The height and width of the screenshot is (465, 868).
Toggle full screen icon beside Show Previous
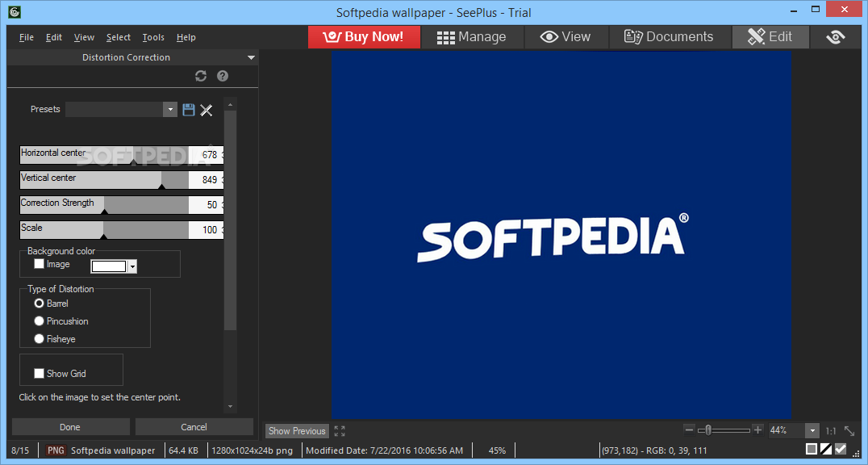tap(340, 431)
